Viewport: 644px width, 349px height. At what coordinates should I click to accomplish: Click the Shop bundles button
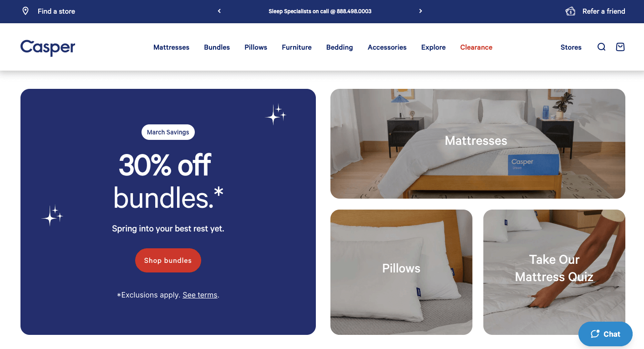pyautogui.click(x=168, y=260)
